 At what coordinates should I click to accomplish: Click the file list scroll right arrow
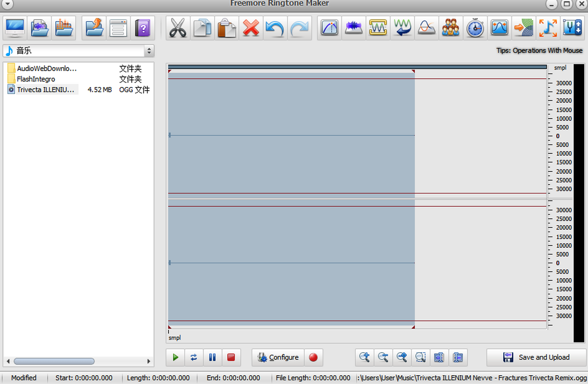coord(149,361)
